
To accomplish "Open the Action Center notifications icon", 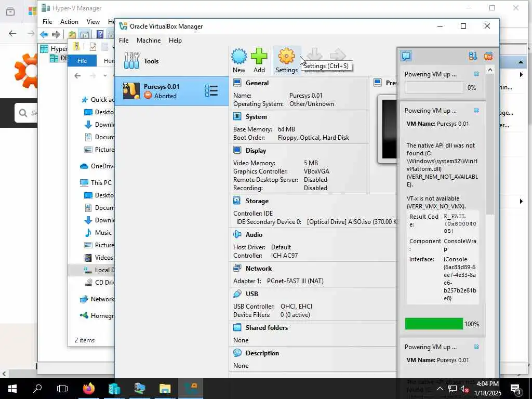I will pyautogui.click(x=516, y=389).
